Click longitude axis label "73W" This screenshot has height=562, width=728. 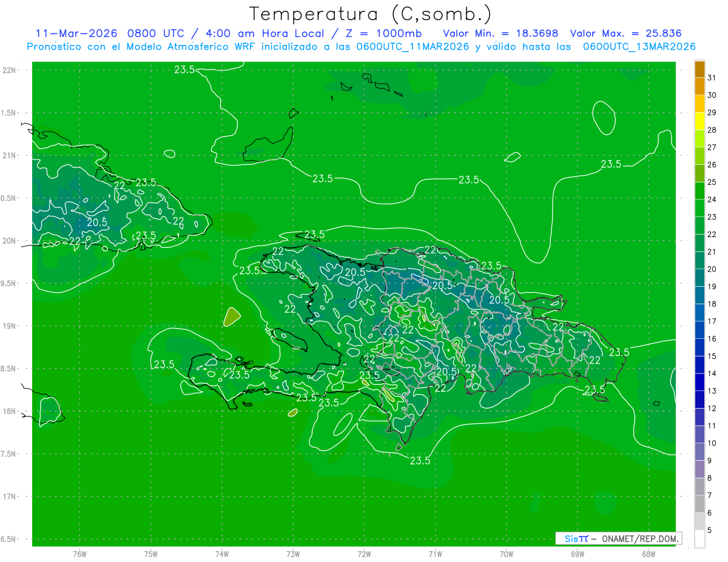point(293,554)
